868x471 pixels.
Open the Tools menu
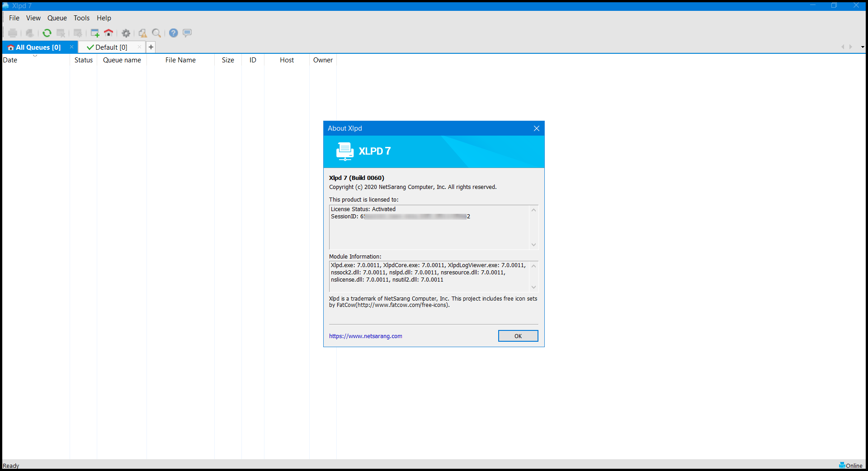82,18
